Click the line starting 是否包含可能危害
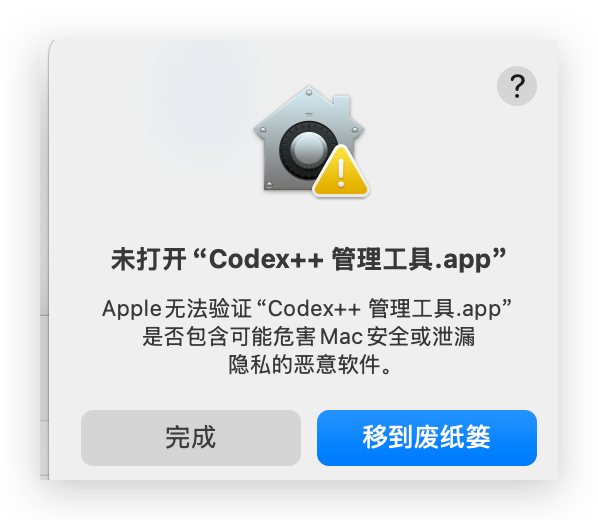This screenshot has width=598, height=520. [309, 337]
